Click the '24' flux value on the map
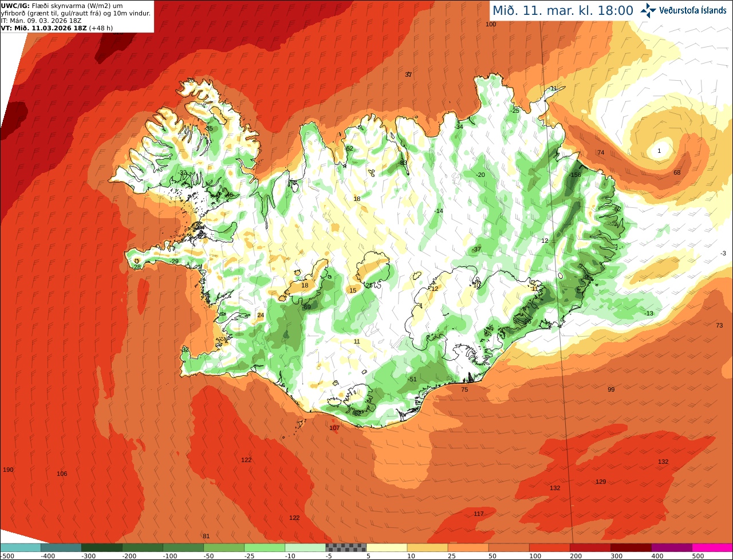Viewport: 733px width, 560px height. pos(261,315)
